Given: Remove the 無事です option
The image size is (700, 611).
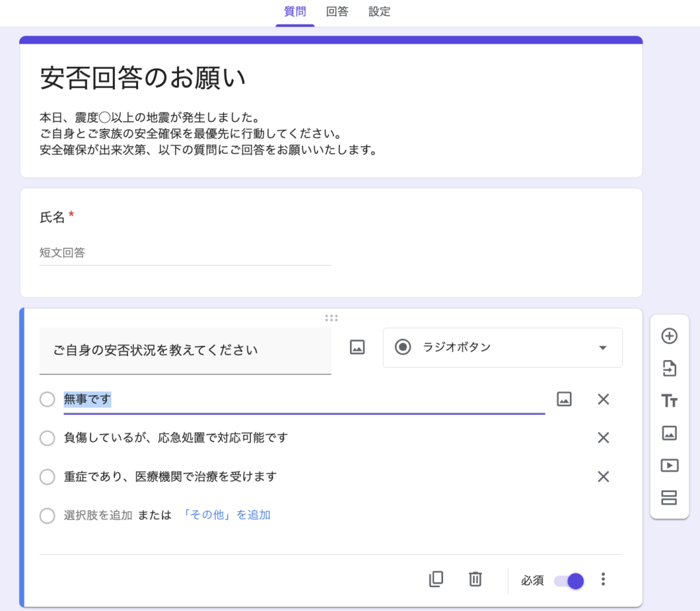Looking at the screenshot, I should click(x=603, y=399).
